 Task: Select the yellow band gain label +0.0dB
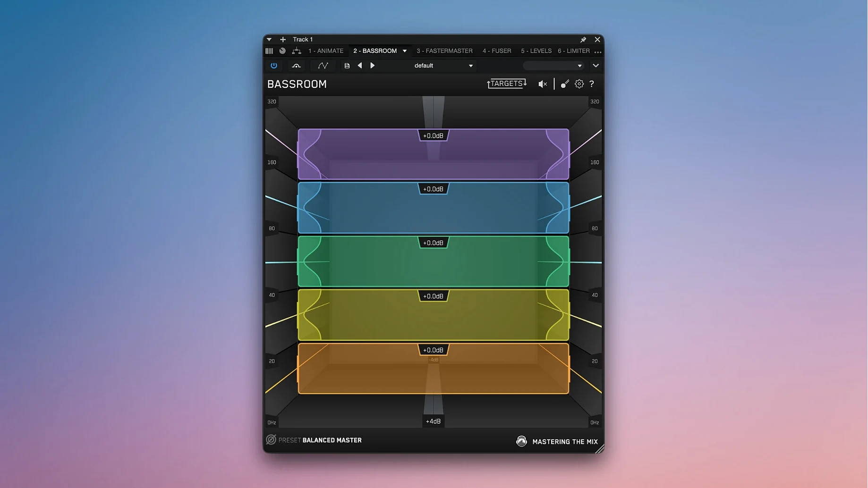(x=433, y=296)
